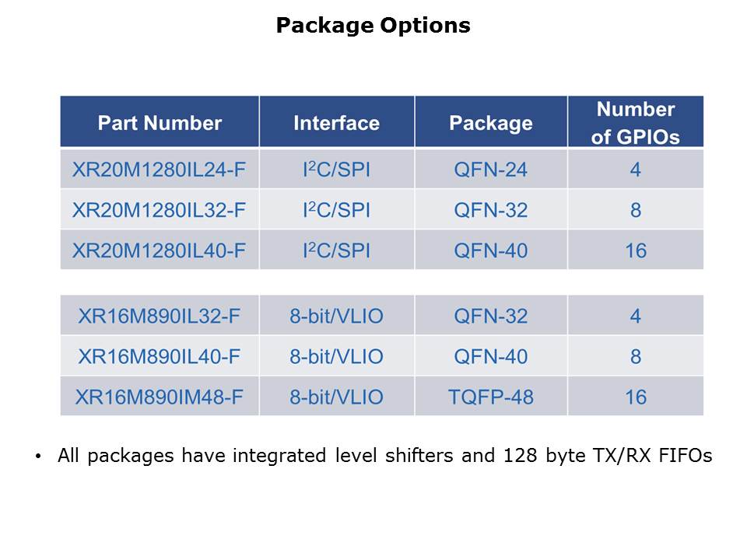This screenshot has height=560, width=747.
Task: Select part number XR20M1280IL24-F
Action: click(x=160, y=170)
